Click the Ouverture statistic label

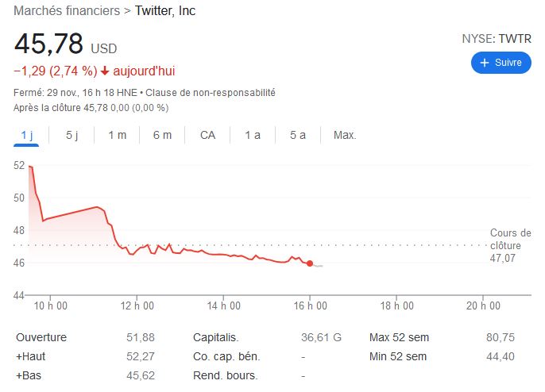tap(41, 337)
